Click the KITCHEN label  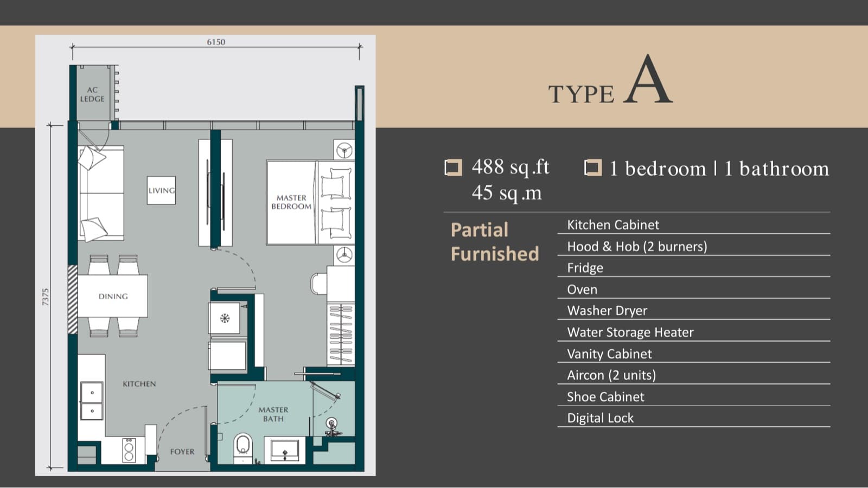tap(139, 384)
